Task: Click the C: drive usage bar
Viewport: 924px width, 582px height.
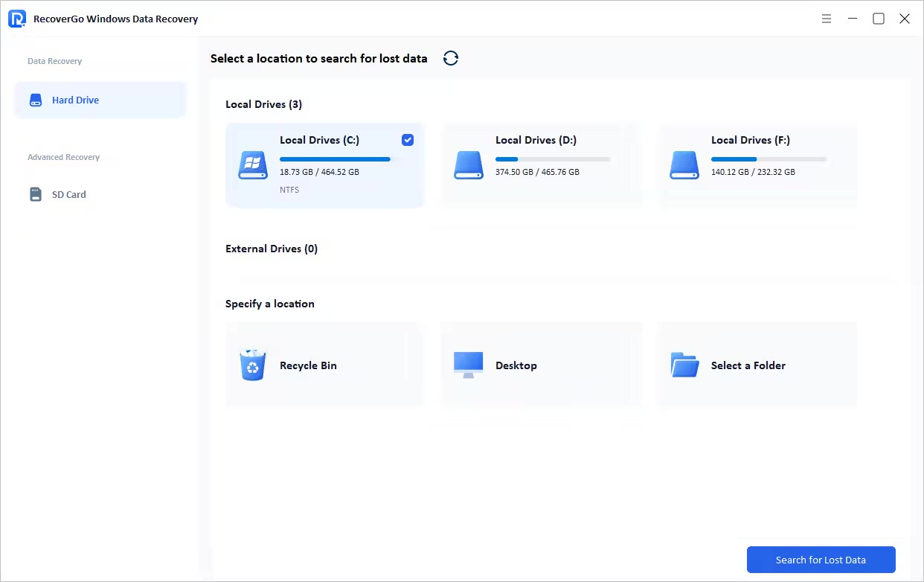Action: [336, 159]
